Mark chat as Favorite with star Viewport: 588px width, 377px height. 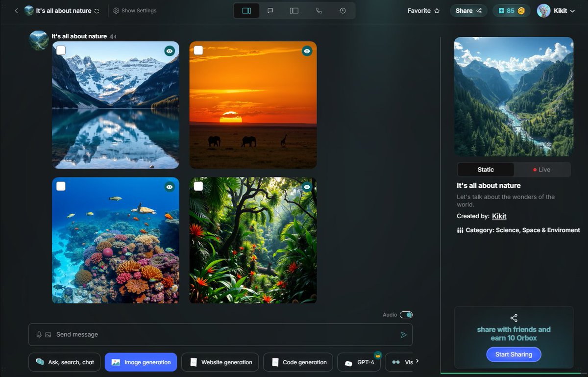[x=423, y=10]
